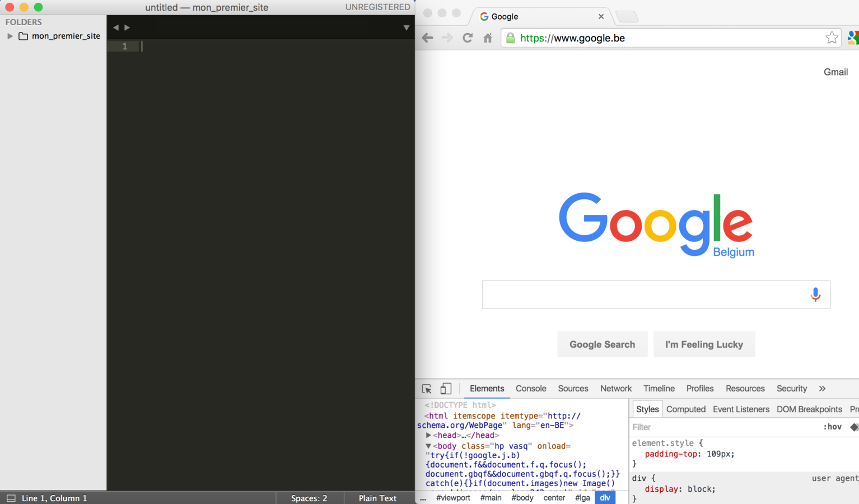Activate the DevTools inspect element tool
The image size is (859, 504).
click(x=427, y=389)
